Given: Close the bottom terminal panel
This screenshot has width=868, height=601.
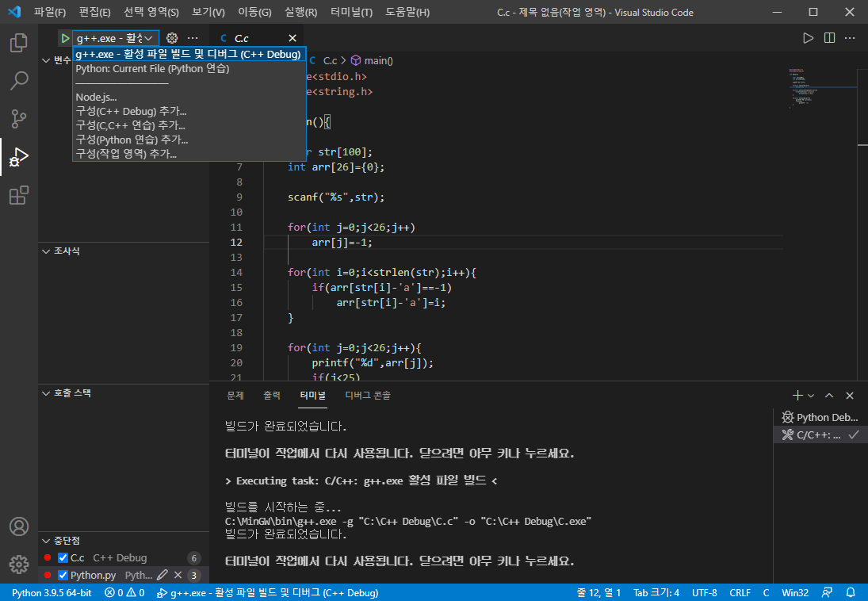Looking at the screenshot, I should pyautogui.click(x=850, y=396).
